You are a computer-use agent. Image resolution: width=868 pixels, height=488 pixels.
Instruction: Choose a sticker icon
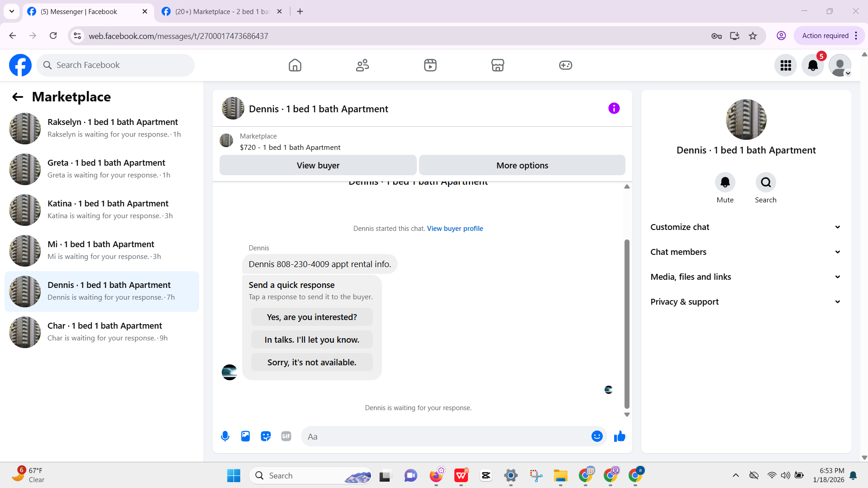(266, 436)
